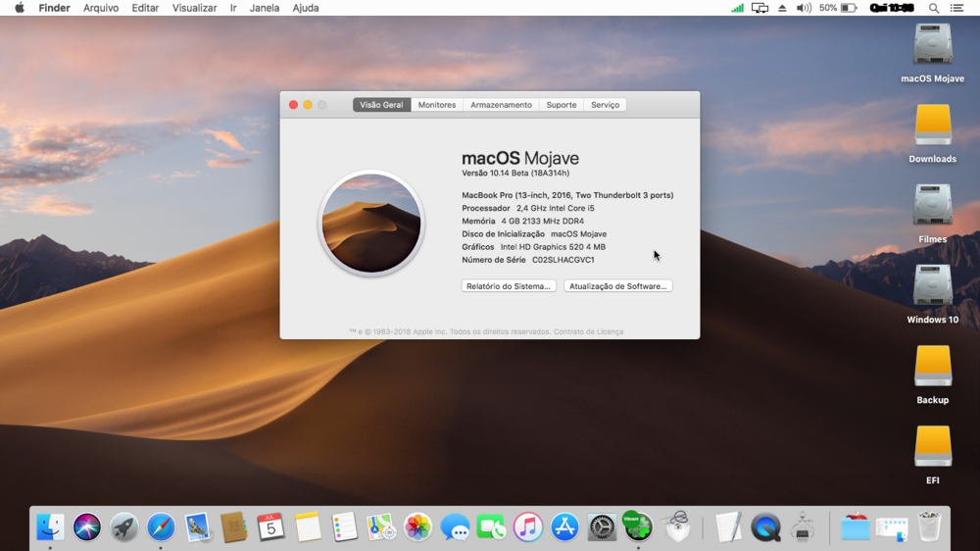Open the Photos app in Dock
Screen dimensions: 980x551
(417, 527)
